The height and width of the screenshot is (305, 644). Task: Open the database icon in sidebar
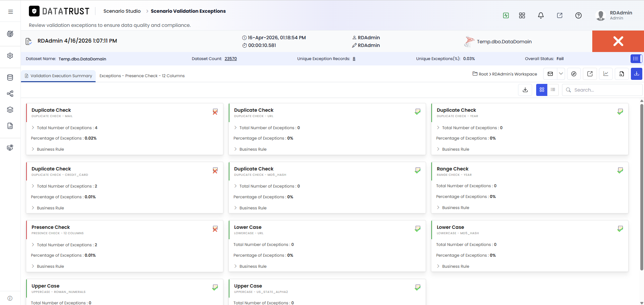(x=10, y=78)
